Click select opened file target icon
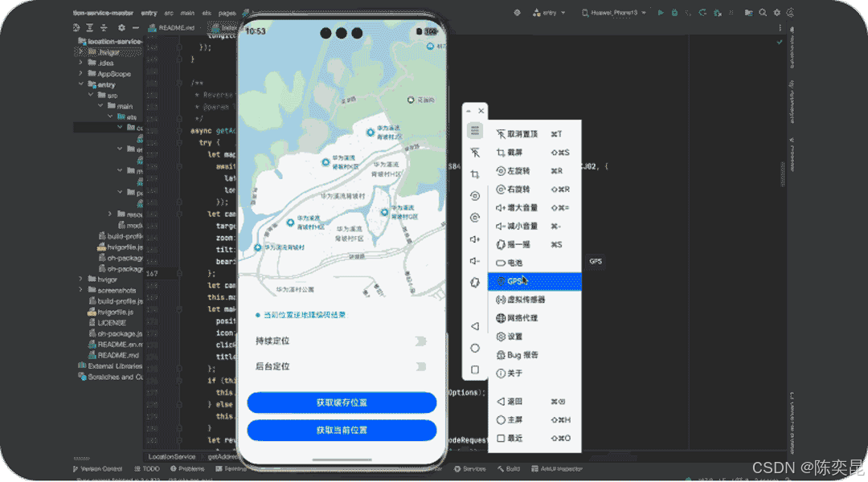868x482 pixels. 76,27
